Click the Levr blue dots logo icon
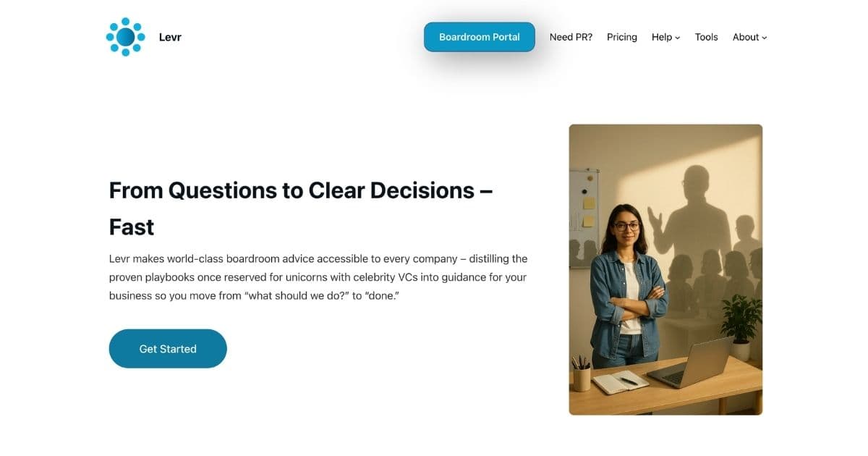Viewport: 868px width, 456px height. click(x=125, y=37)
